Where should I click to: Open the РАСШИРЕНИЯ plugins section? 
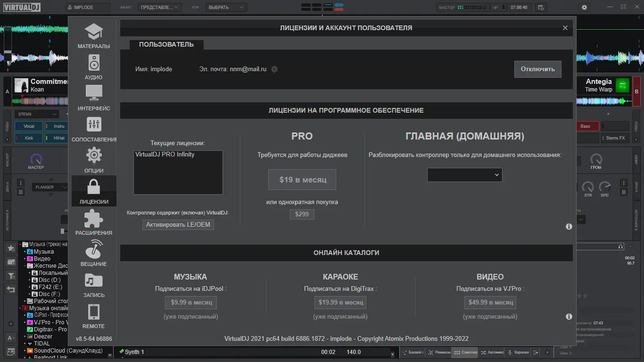point(93,222)
